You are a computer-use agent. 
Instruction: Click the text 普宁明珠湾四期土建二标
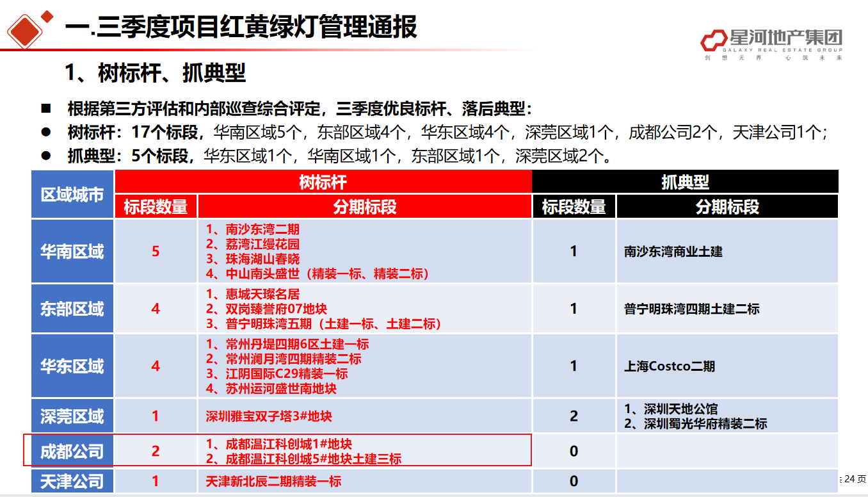point(691,309)
